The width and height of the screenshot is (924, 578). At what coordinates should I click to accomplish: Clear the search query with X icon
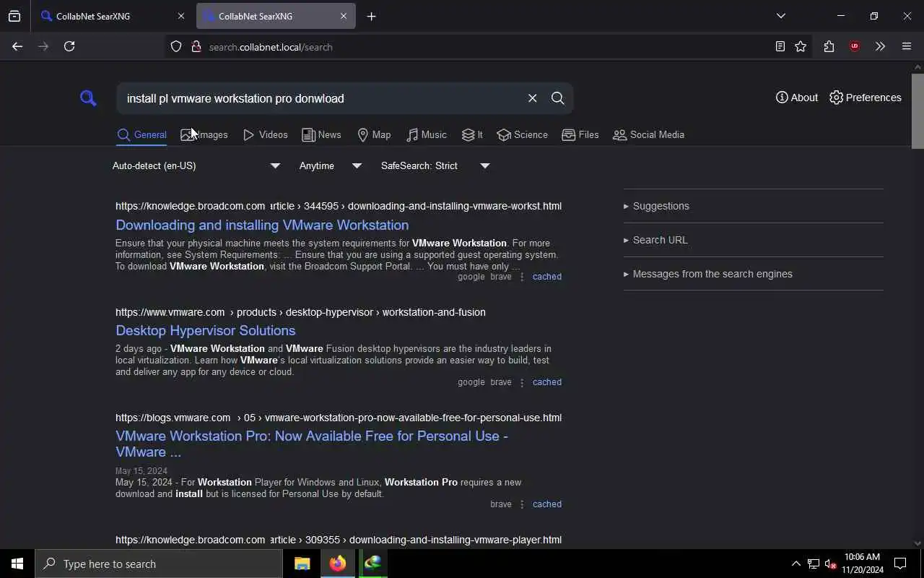pos(532,98)
